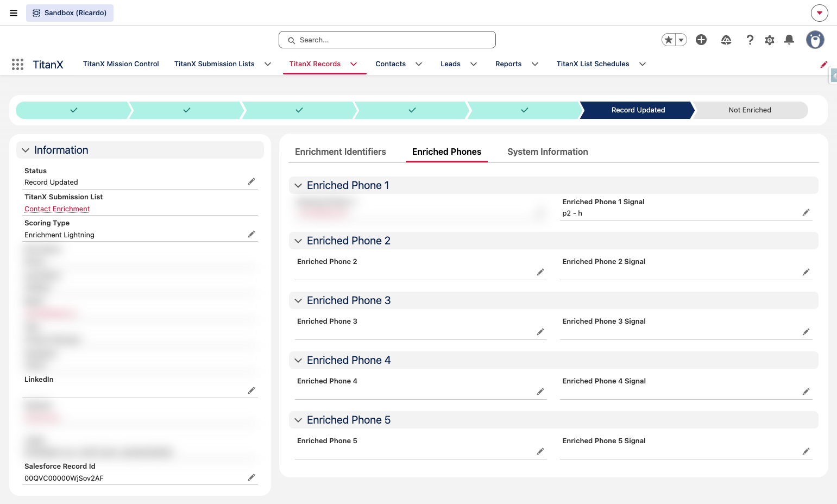Open the Leads tab dropdown chevron
This screenshot has width=837, height=504.
(474, 64)
